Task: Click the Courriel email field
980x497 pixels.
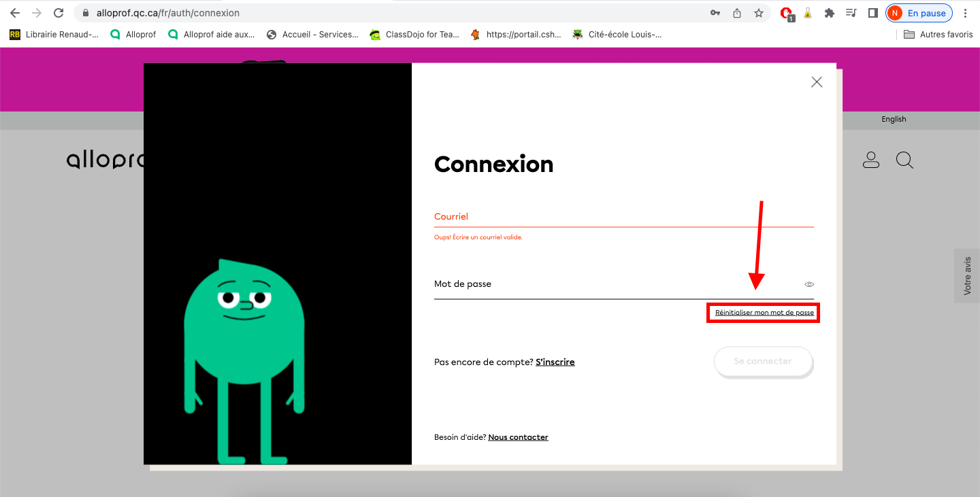Action: click(x=623, y=217)
